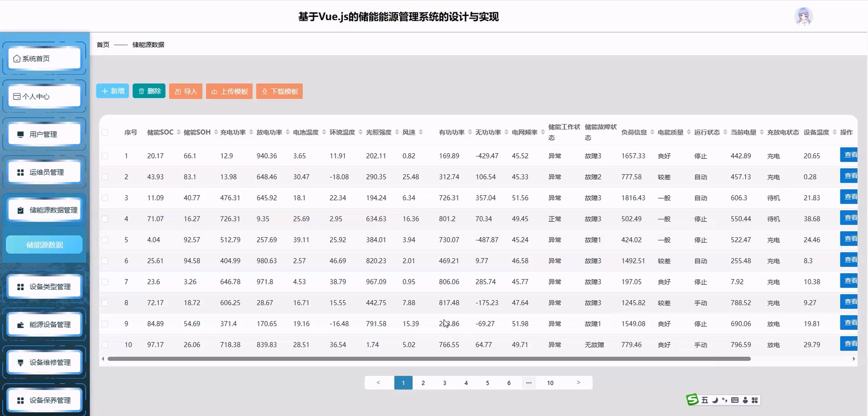Go to page 3 in pagination
The width and height of the screenshot is (868, 416).
[445, 383]
